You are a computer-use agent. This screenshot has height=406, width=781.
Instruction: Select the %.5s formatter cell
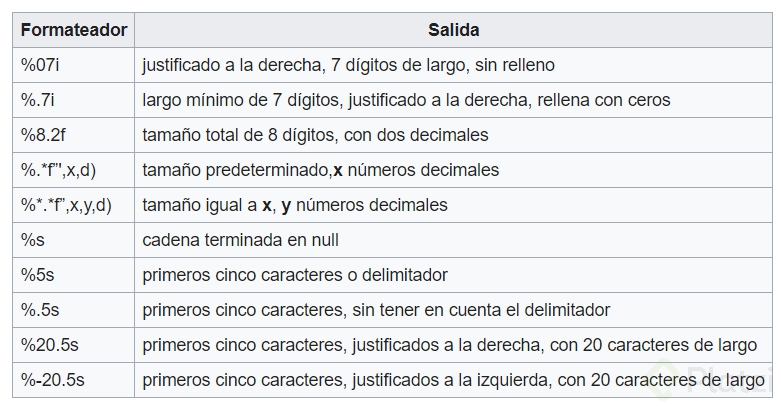(39, 310)
